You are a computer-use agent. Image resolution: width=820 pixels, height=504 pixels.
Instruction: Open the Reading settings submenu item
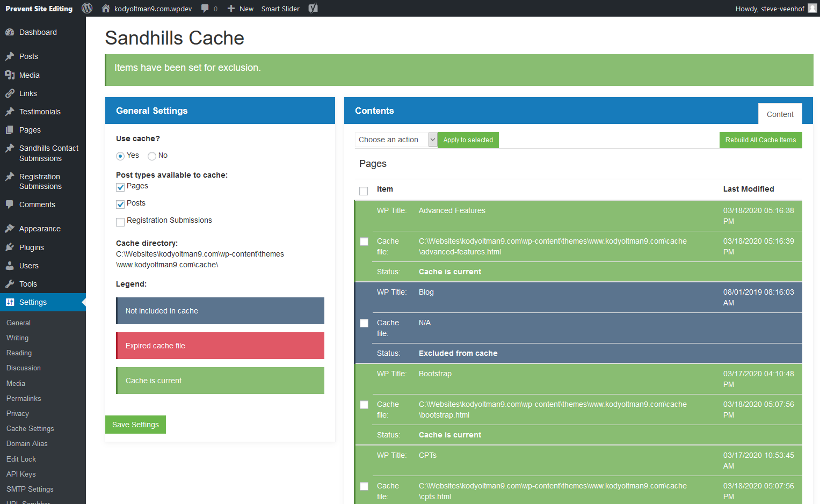tap(19, 353)
